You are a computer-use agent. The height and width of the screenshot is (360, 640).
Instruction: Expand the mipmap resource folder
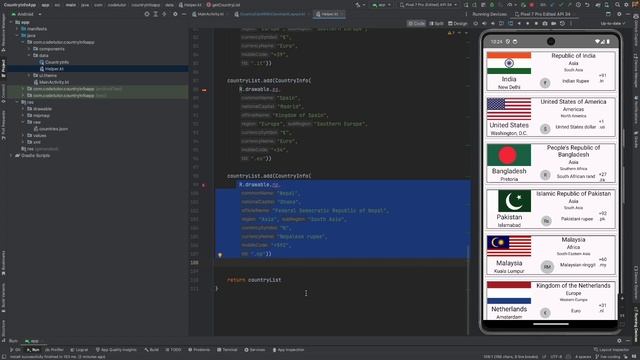(x=23, y=116)
